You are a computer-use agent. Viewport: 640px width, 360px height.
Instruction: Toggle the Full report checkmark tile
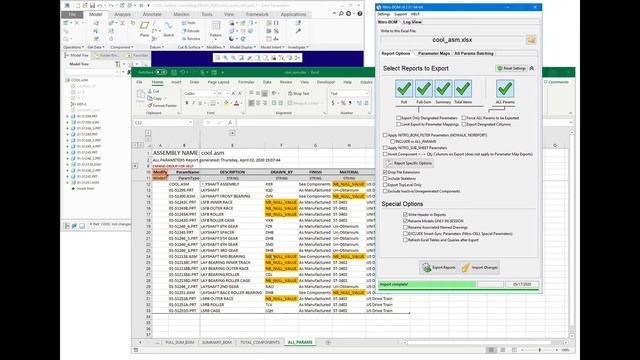tap(404, 89)
